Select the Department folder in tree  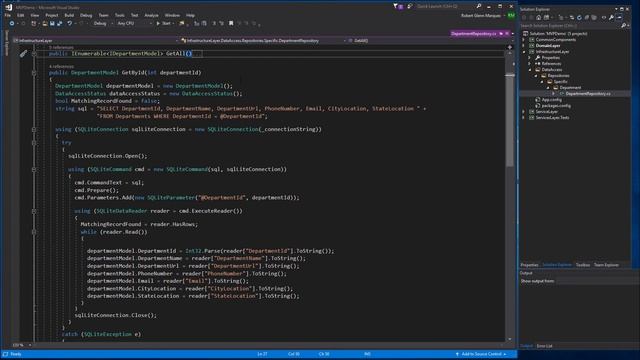tap(570, 88)
